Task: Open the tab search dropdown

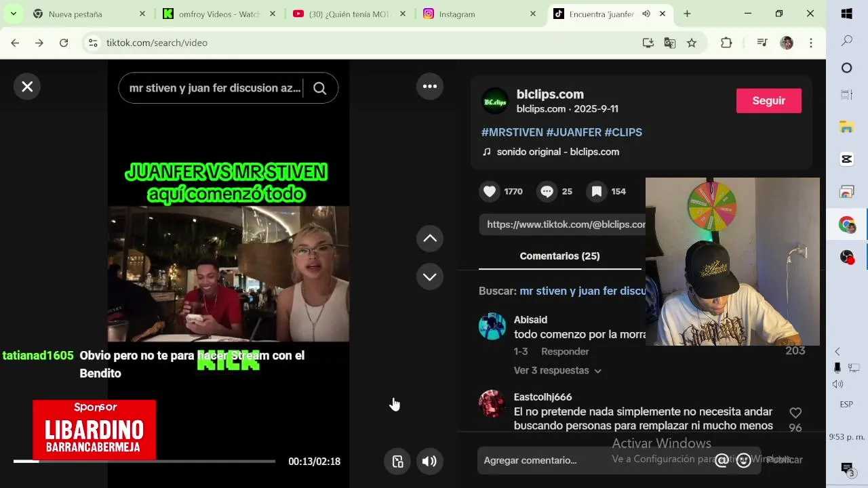Action: [13, 14]
